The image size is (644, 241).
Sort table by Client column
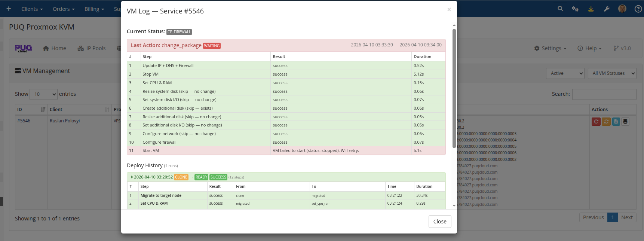(79, 110)
